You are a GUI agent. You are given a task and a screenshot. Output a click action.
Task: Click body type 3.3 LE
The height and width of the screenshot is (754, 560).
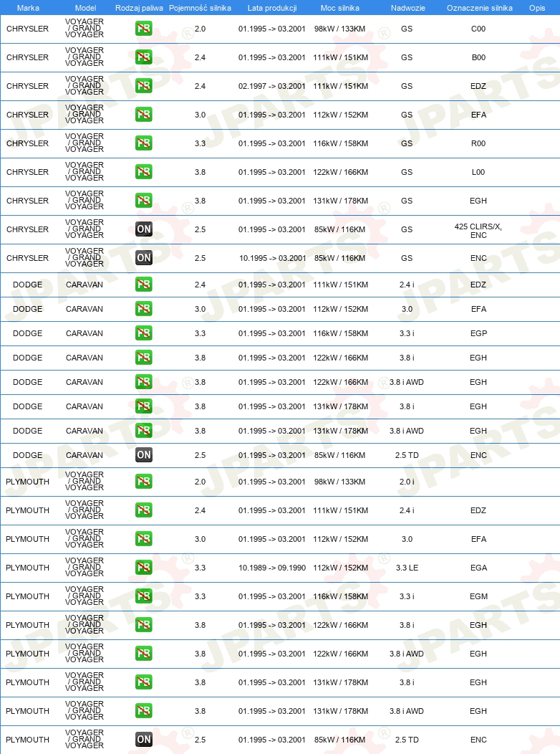click(x=407, y=568)
